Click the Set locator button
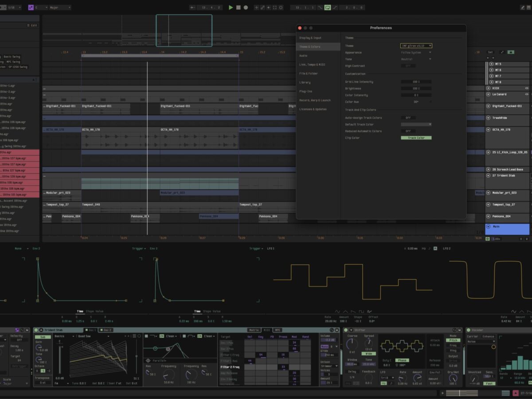 [x=490, y=52]
